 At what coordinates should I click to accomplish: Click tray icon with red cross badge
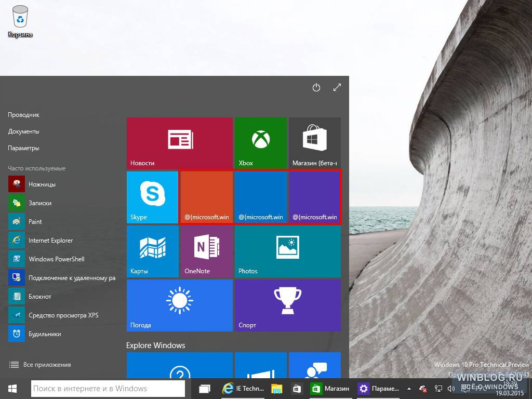[x=423, y=389]
